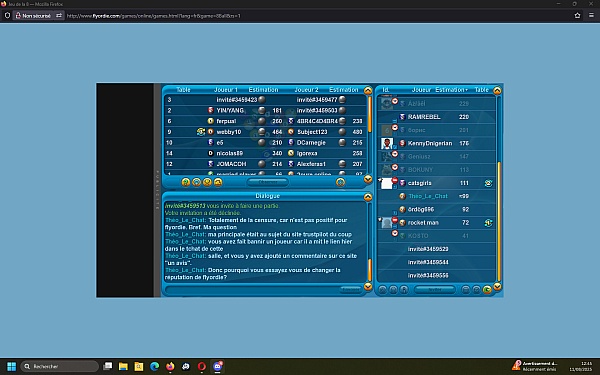This screenshot has width=600, height=375.
Task: Toggle the small checkbox under catsgirls' avatar
Action: coord(395,187)
